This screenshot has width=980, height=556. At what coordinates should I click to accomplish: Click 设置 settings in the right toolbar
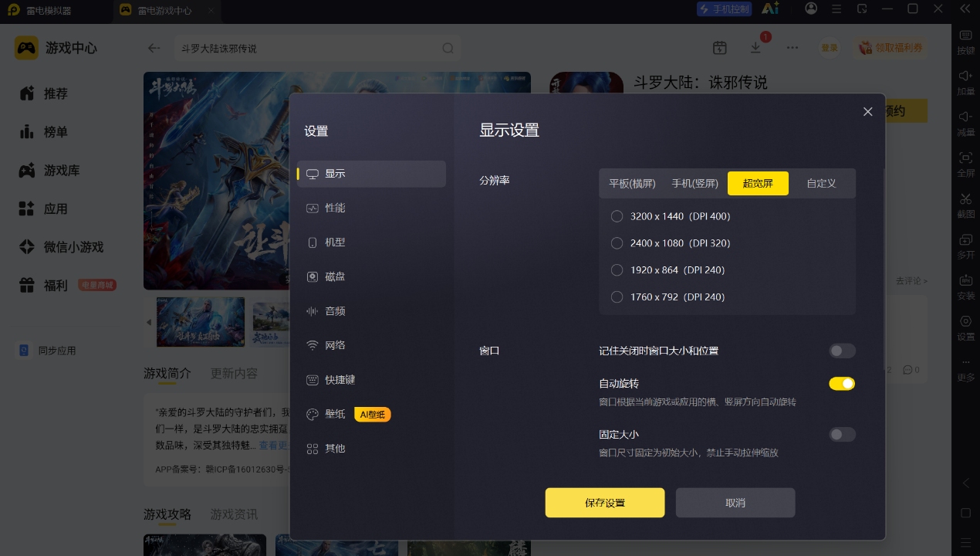pyautogui.click(x=965, y=328)
